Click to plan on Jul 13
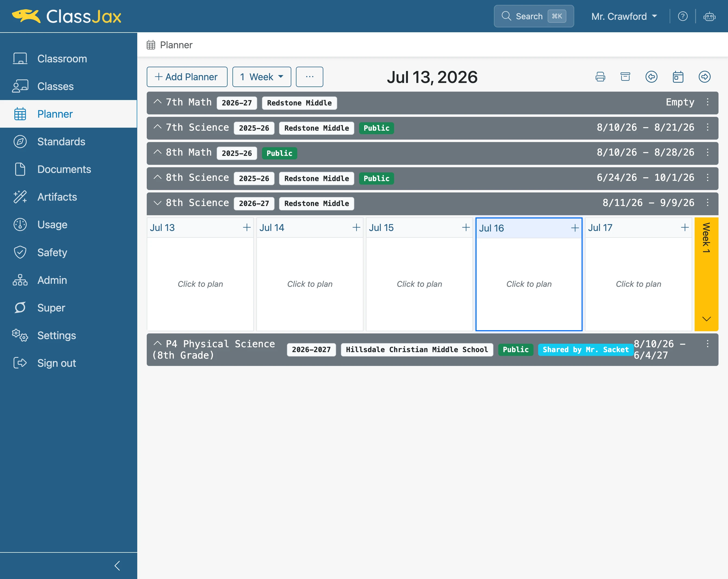 tap(200, 284)
